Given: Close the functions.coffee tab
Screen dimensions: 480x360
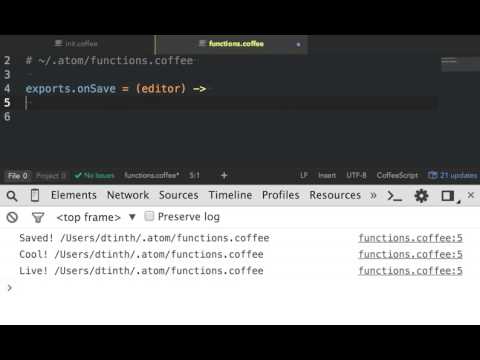Looking at the screenshot, I should (x=298, y=44).
